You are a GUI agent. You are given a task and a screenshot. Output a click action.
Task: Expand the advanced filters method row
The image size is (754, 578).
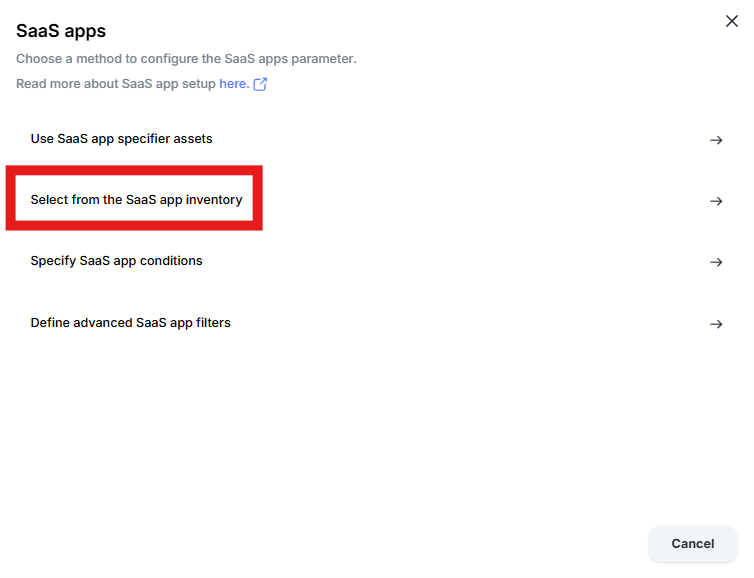pos(377,323)
